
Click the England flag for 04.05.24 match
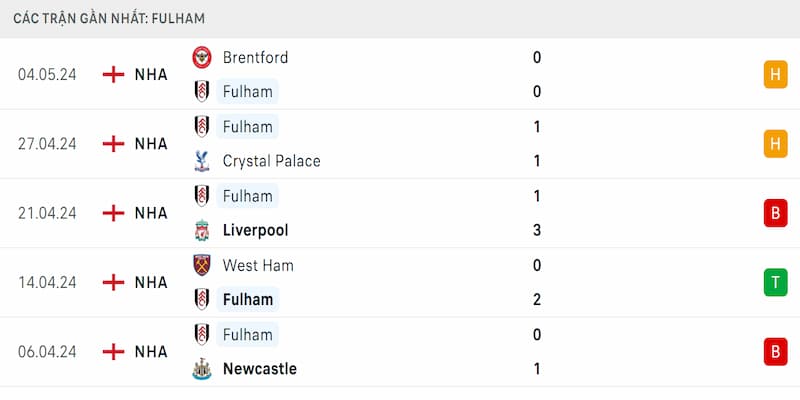(114, 74)
